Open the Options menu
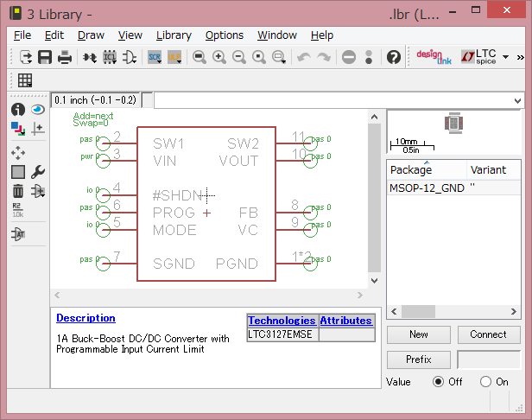This screenshot has height=420, width=532. click(225, 35)
